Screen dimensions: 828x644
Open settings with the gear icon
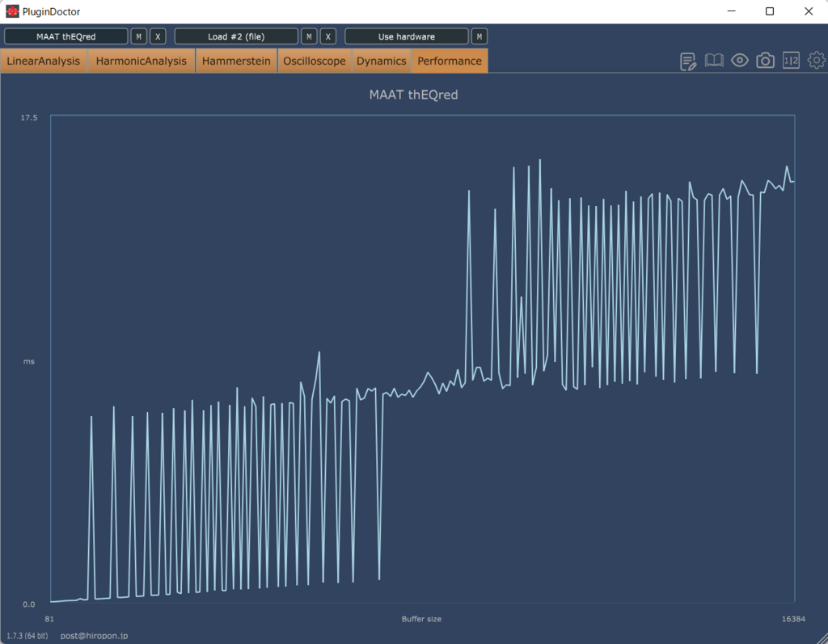(x=817, y=60)
